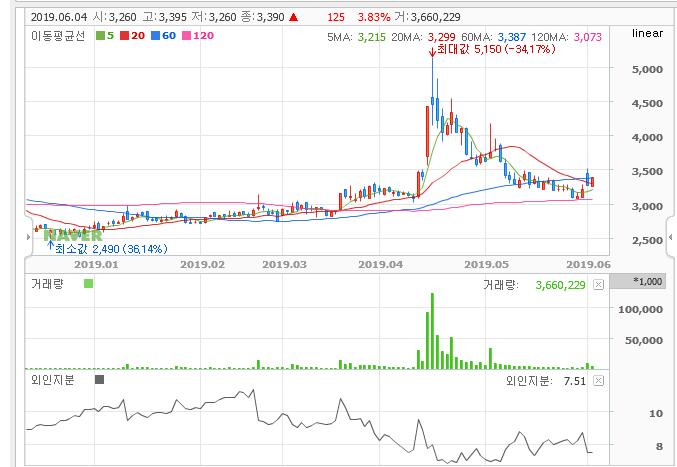
Task: Click the 2,500 price axis label
Action: coord(647,240)
